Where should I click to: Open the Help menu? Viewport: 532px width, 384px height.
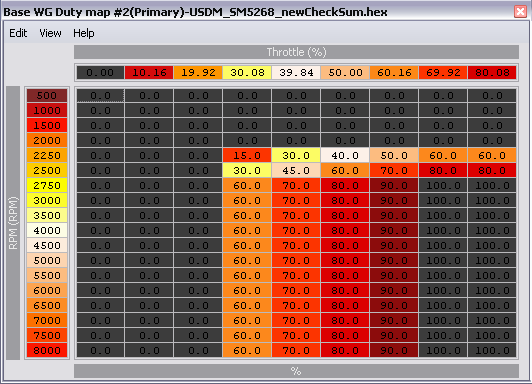point(84,33)
